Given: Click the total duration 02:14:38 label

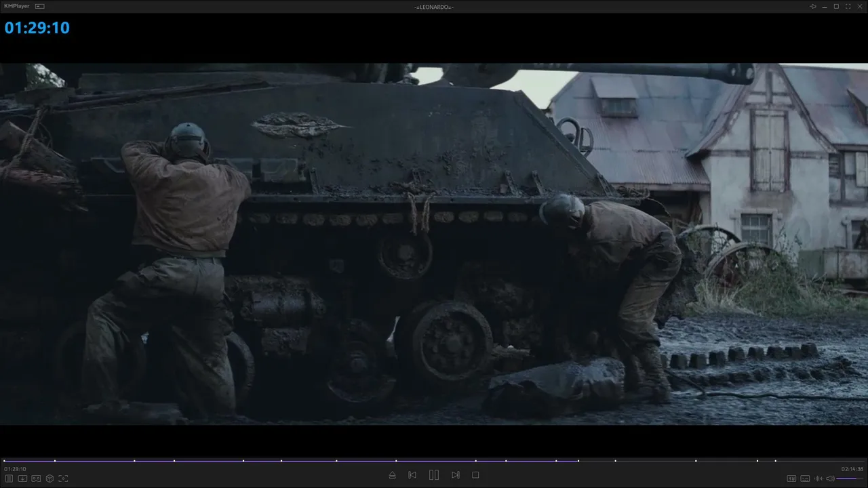Looking at the screenshot, I should [x=852, y=469].
